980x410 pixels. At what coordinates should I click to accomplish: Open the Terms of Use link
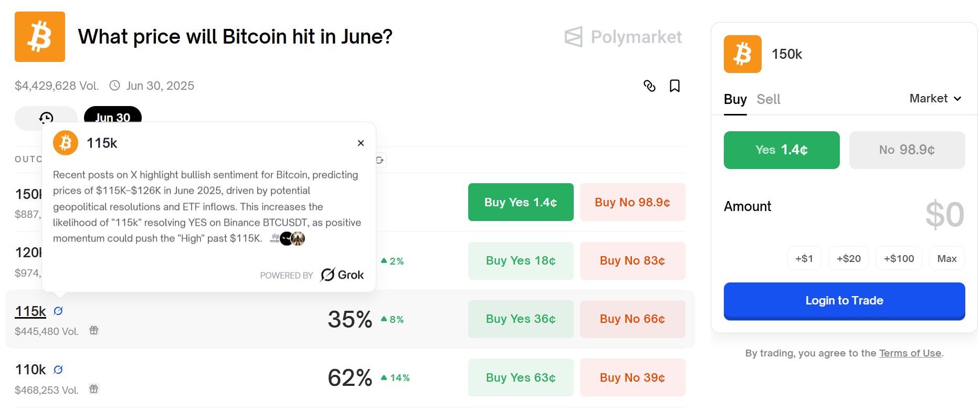[x=910, y=353]
